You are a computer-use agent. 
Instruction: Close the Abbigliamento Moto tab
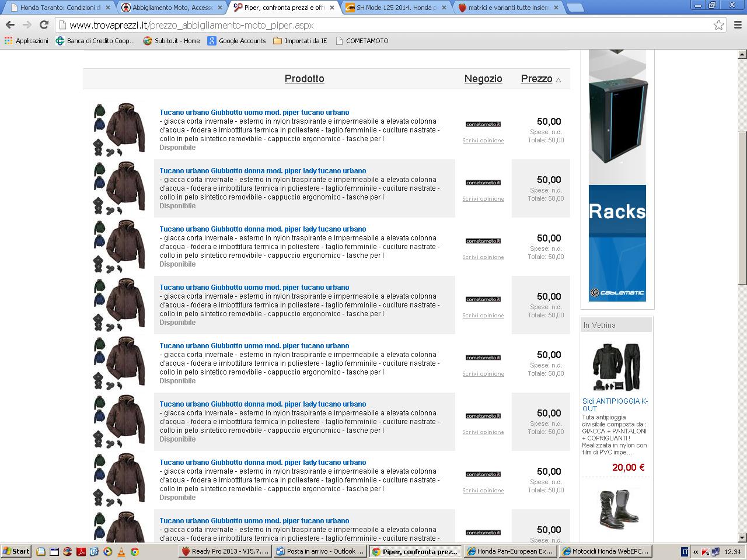coord(220,8)
